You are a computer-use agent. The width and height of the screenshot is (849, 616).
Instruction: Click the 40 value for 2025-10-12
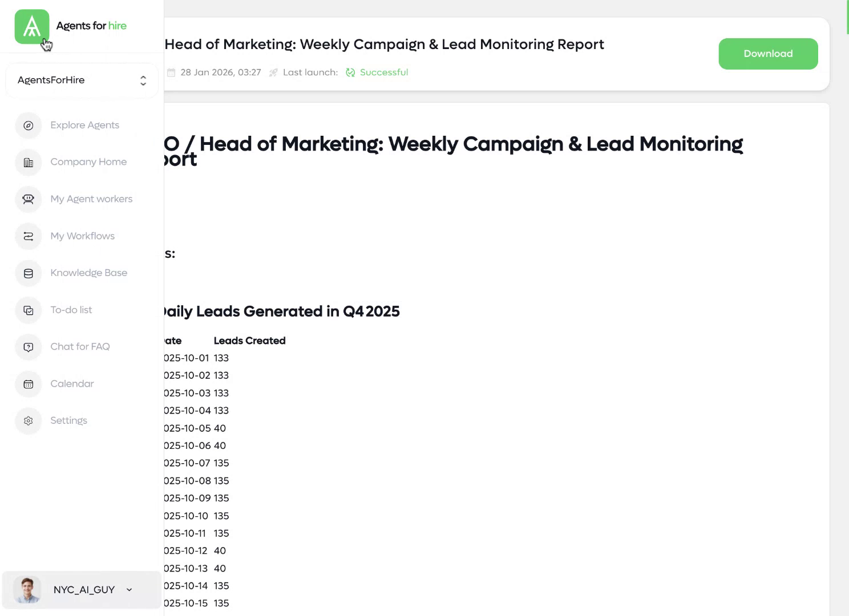[220, 551]
